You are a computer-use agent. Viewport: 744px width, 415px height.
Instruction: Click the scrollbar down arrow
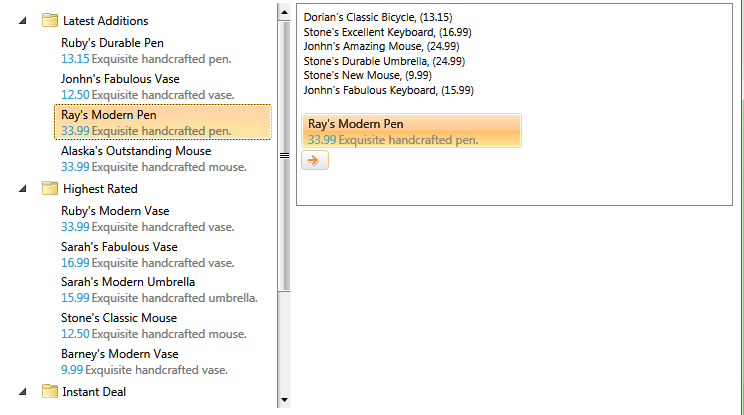(284, 400)
